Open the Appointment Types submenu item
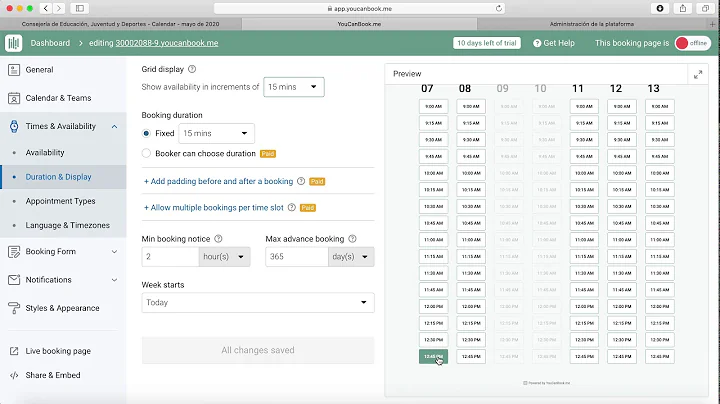 click(x=60, y=201)
